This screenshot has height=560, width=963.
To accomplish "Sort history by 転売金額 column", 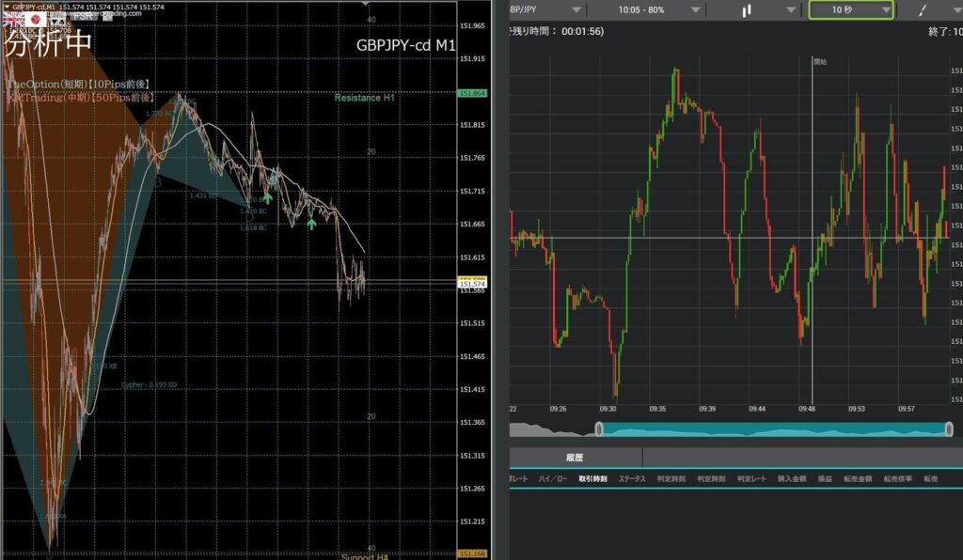I will tap(858, 479).
